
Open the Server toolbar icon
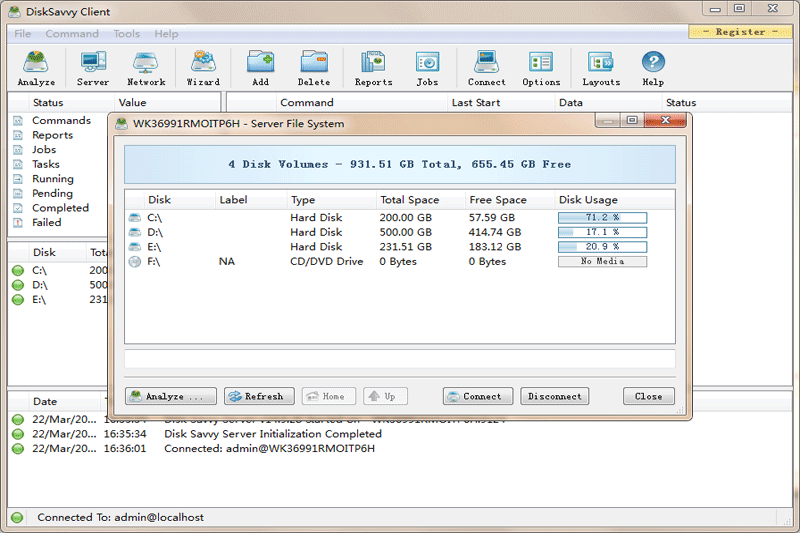click(93, 68)
